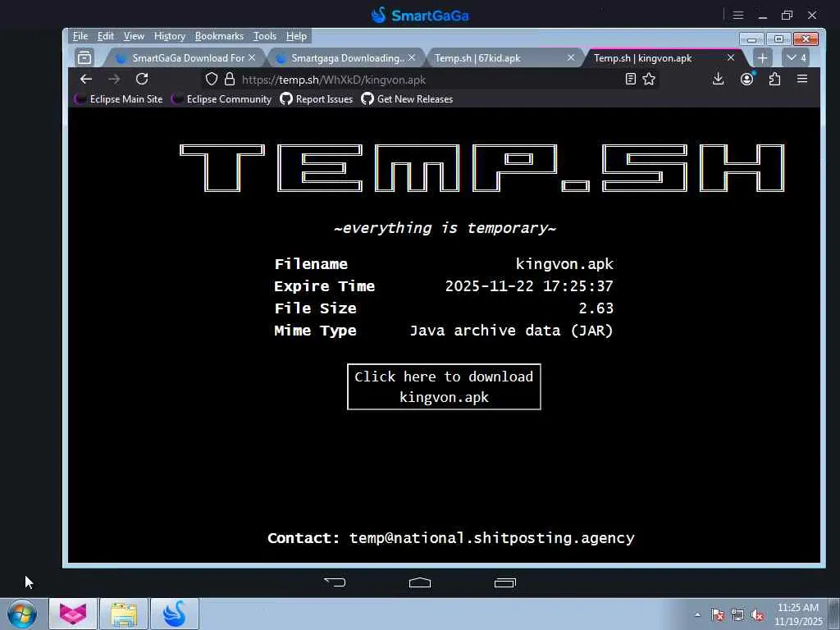Click the expire time value 2025-11-22 17:25:37
Viewport: 840px width, 630px height.
point(529,286)
